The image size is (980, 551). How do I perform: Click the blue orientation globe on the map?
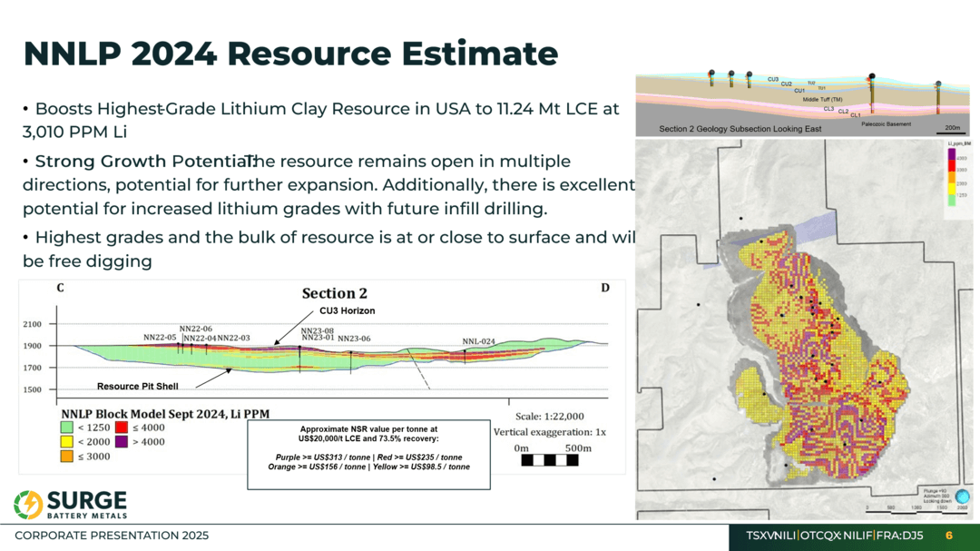click(x=961, y=497)
